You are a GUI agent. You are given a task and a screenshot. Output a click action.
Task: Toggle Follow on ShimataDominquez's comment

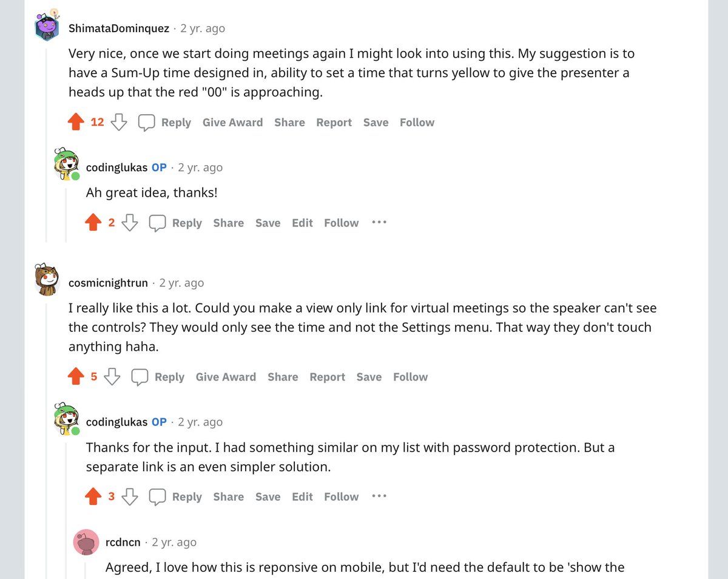[x=417, y=123]
